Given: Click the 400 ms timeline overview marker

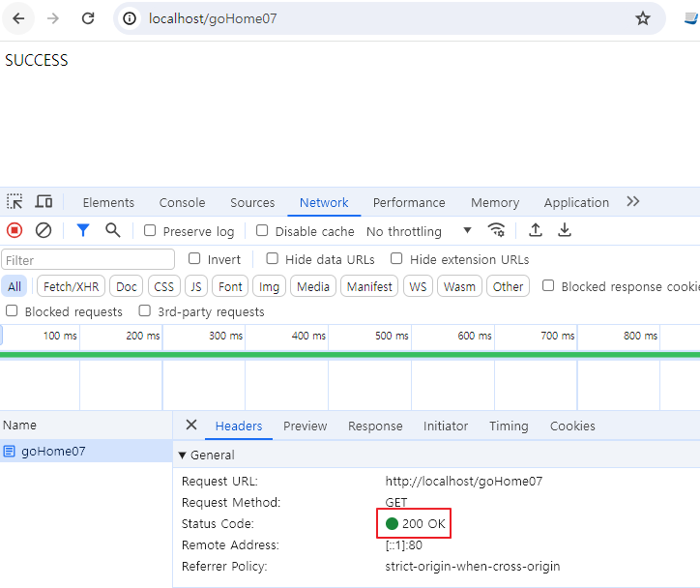Looking at the screenshot, I should click(x=308, y=336).
